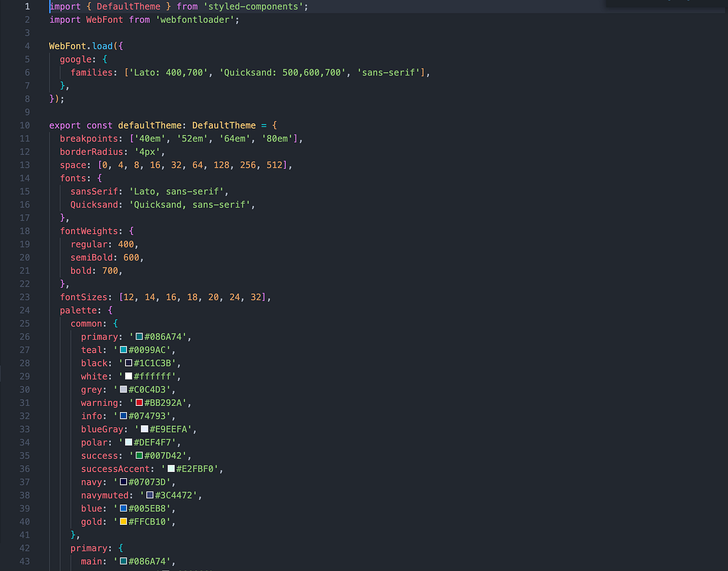Image resolution: width=728 pixels, height=571 pixels.
Task: Click defaultTheme identifier on line 10
Action: tap(149, 126)
